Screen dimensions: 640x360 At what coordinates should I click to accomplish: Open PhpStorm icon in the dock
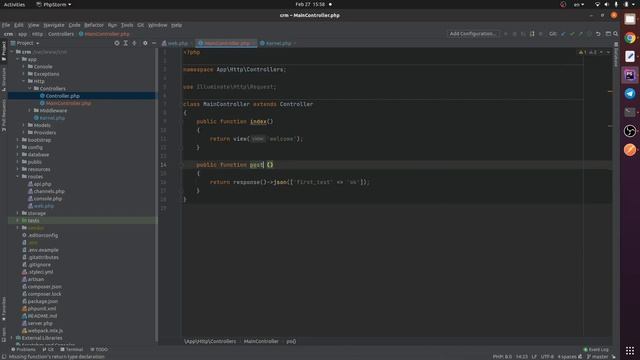630,75
